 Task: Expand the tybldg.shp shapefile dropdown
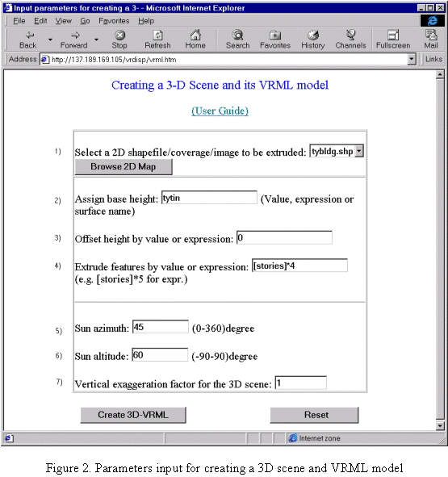(359, 151)
